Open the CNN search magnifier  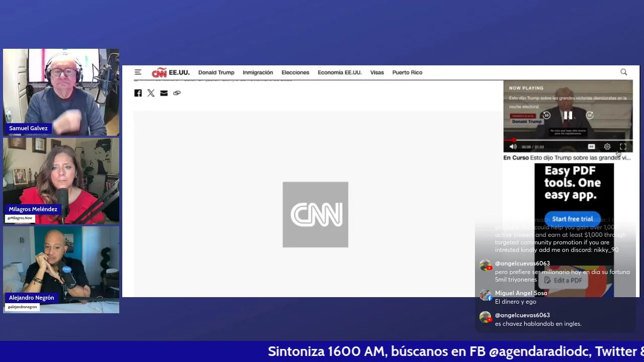click(623, 72)
